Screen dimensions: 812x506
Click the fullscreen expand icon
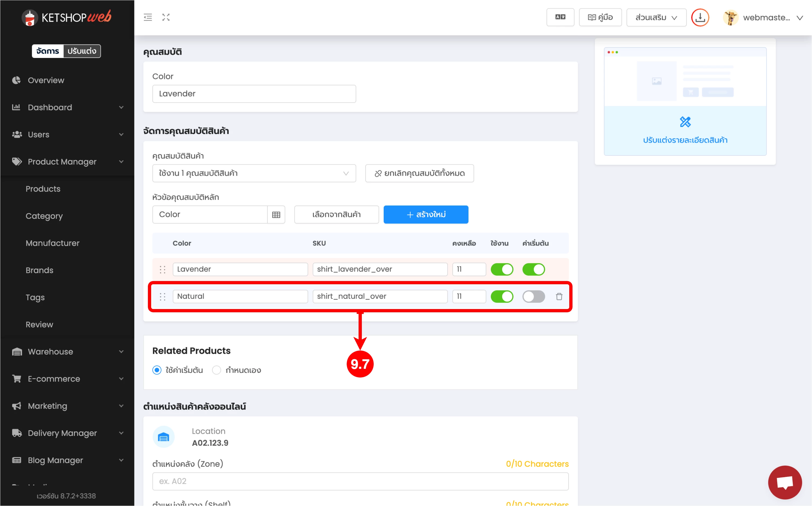166,18
